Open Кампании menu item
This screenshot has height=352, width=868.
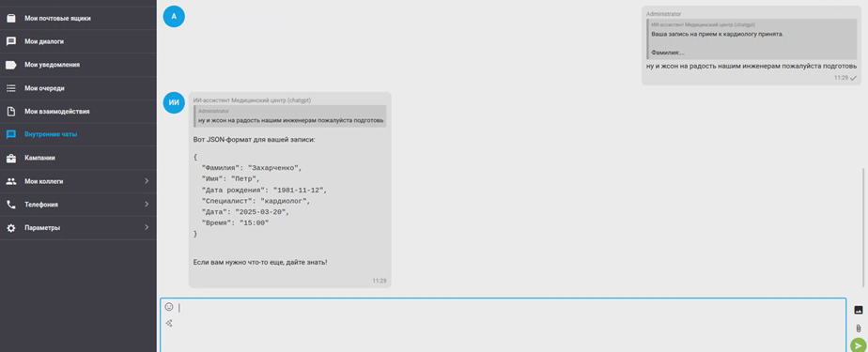coord(78,158)
